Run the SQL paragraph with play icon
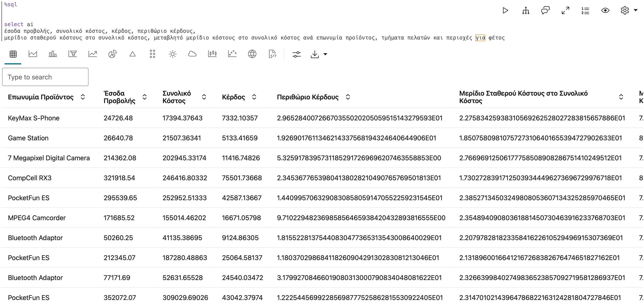This screenshot has width=644, height=306. (505, 11)
